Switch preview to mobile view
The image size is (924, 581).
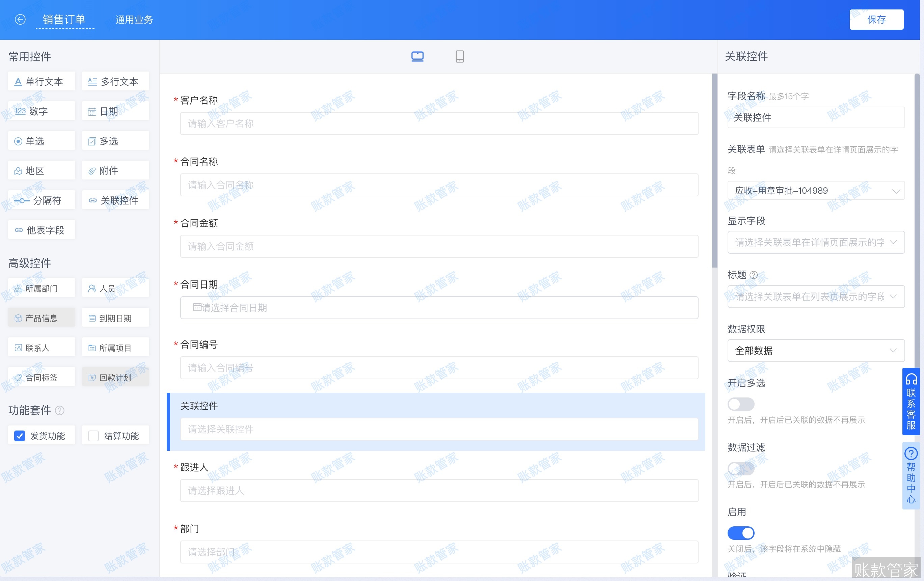click(459, 56)
